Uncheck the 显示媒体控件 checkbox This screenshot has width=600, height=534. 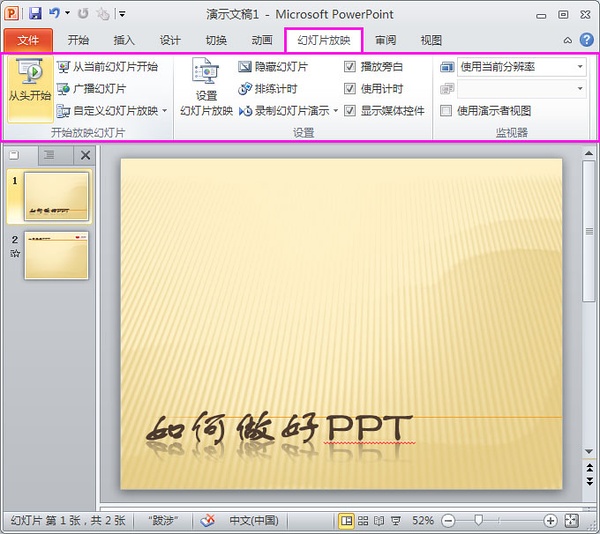(349, 111)
